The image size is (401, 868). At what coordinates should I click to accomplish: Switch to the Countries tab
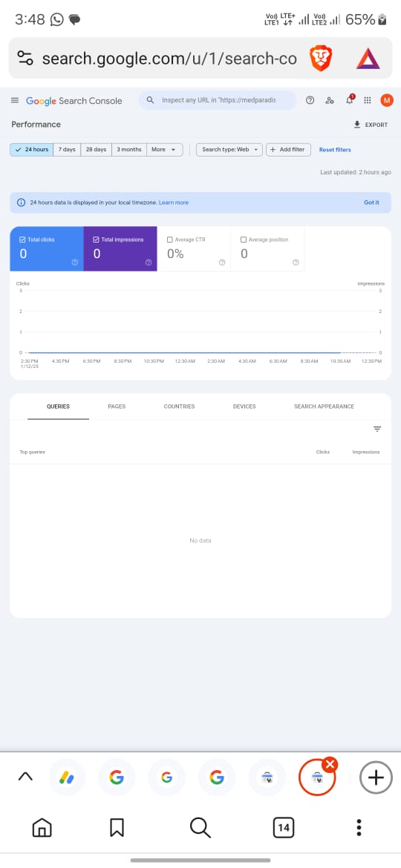pos(180,407)
